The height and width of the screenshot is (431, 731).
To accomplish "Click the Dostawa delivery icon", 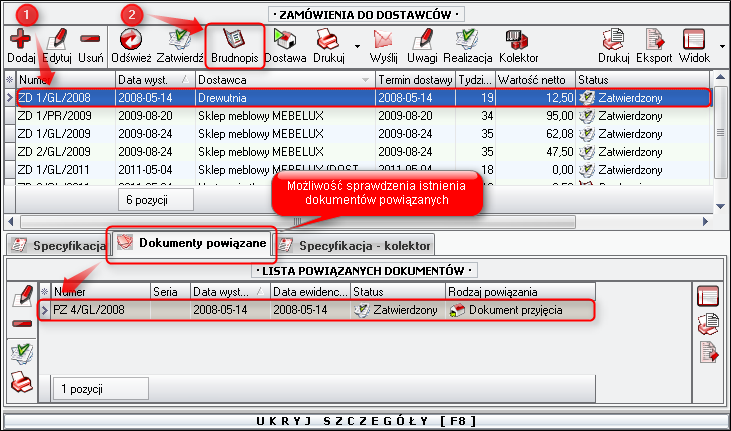I will 285,42.
